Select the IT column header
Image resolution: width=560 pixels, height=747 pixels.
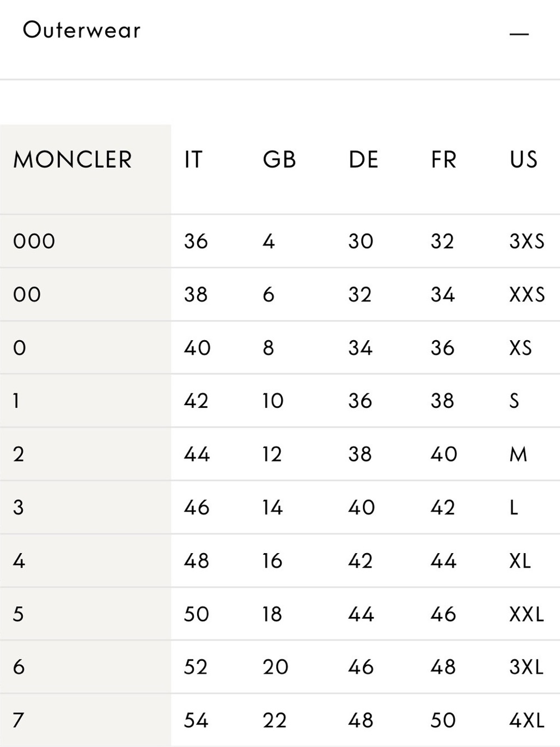pyautogui.click(x=193, y=160)
